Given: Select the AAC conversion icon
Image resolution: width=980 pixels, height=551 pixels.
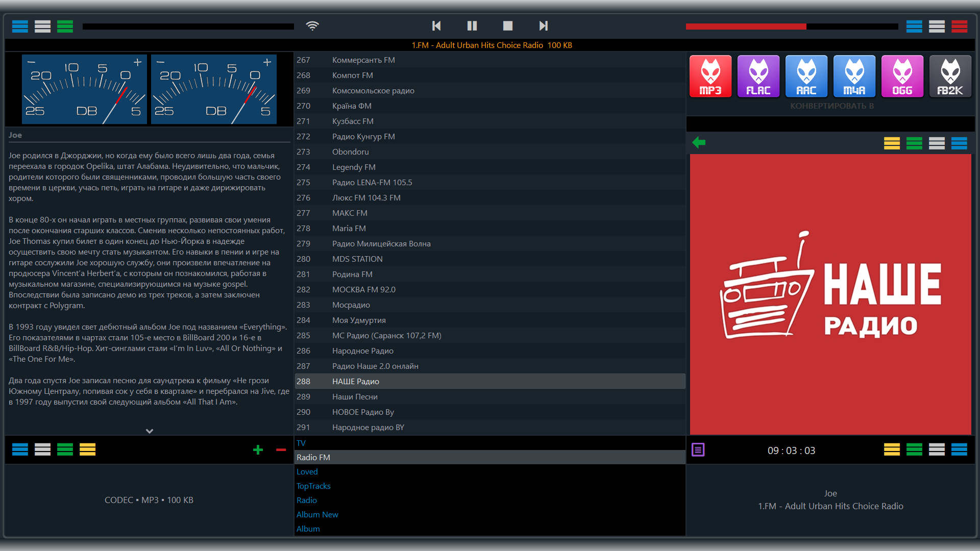Looking at the screenshot, I should tap(806, 77).
